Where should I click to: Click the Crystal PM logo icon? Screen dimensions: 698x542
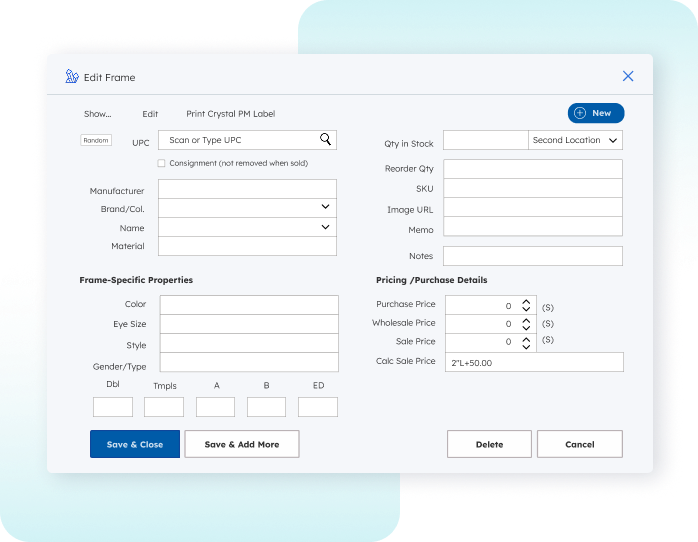click(x=72, y=77)
